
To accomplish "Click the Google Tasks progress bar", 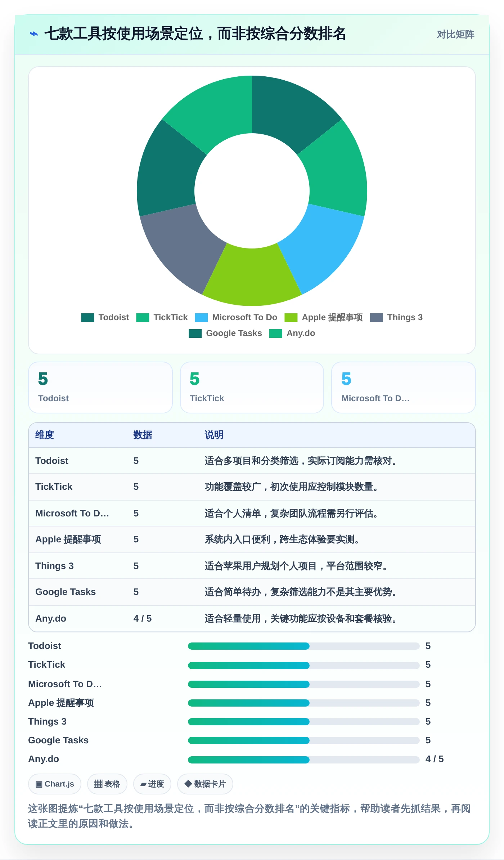I will tap(303, 740).
